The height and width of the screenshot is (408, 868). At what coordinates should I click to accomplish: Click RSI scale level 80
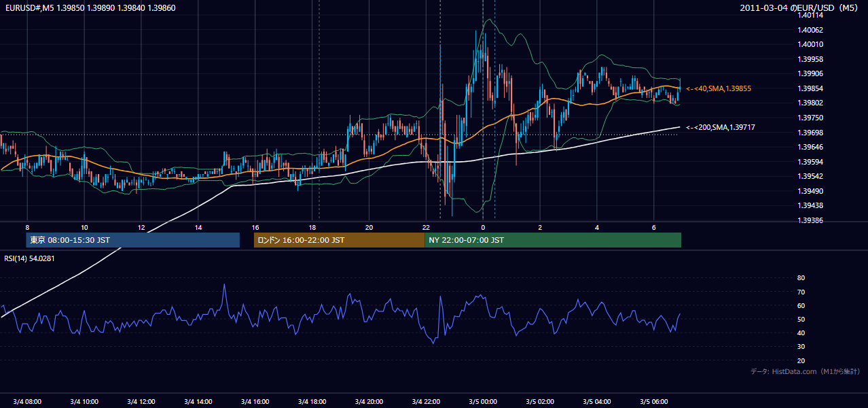click(x=801, y=278)
